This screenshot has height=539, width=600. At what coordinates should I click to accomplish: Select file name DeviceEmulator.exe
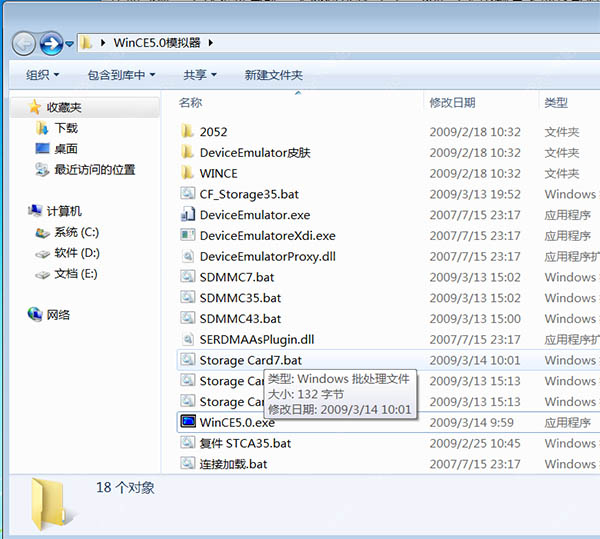tap(255, 215)
